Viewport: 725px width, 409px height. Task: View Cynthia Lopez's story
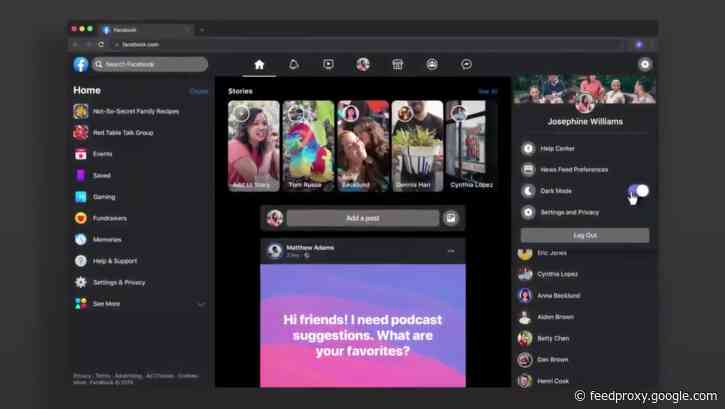click(x=472, y=146)
